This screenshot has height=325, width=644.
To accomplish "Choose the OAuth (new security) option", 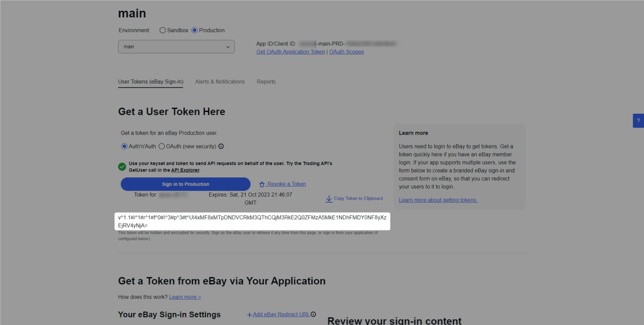I will coord(162,146).
